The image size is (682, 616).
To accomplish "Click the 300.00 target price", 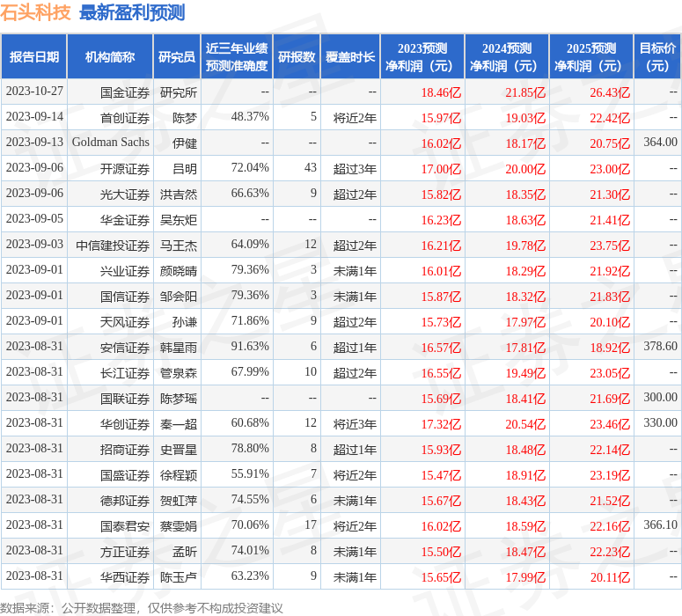I will coord(661,397).
